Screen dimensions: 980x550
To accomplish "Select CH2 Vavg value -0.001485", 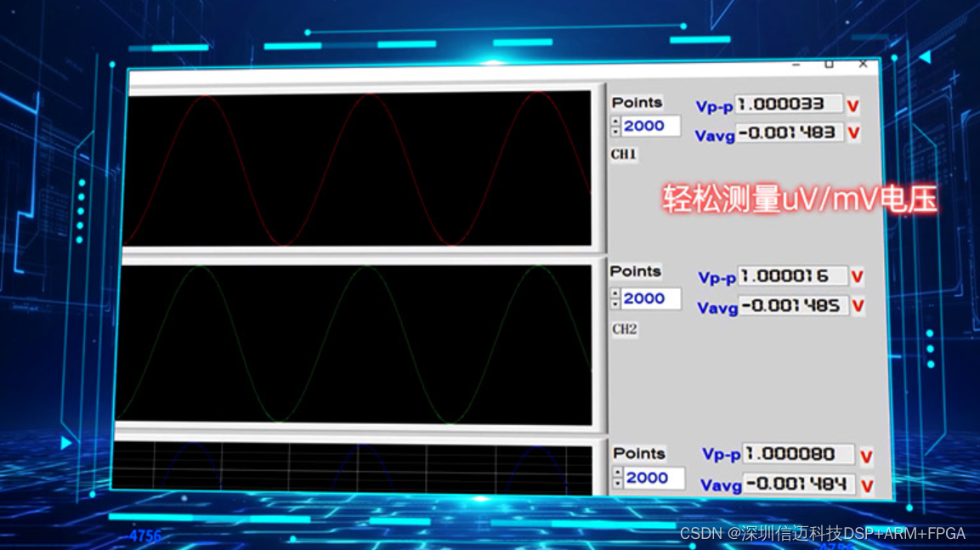I will coord(794,306).
